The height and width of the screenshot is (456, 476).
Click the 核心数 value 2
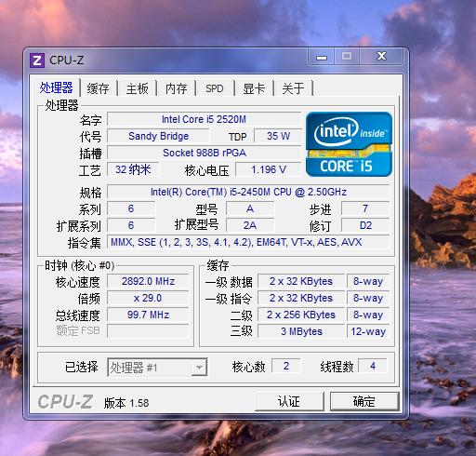[286, 366]
